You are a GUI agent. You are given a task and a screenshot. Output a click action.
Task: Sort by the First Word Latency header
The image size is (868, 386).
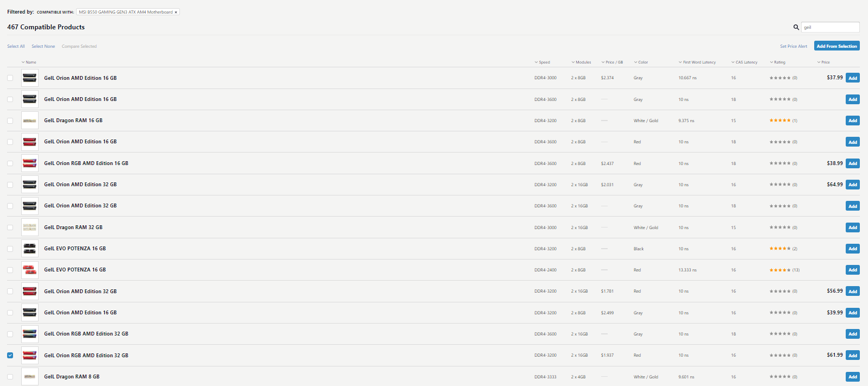coord(697,62)
